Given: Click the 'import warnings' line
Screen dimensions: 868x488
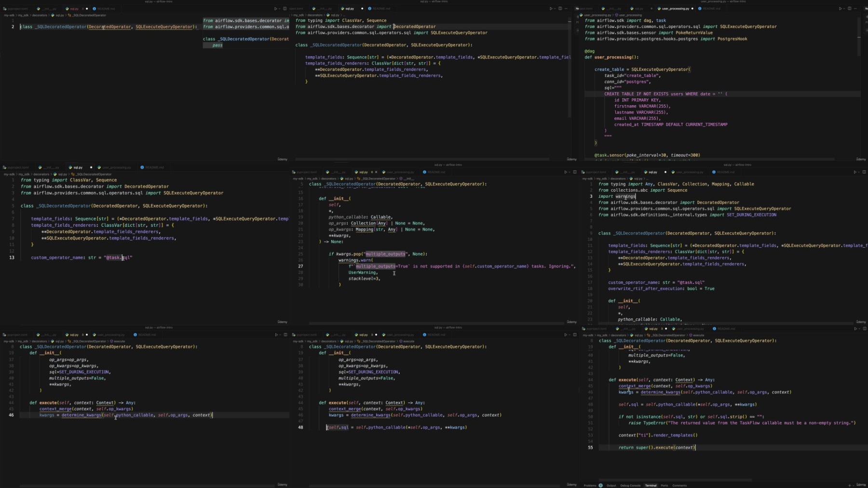Looking at the screenshot, I should (617, 196).
